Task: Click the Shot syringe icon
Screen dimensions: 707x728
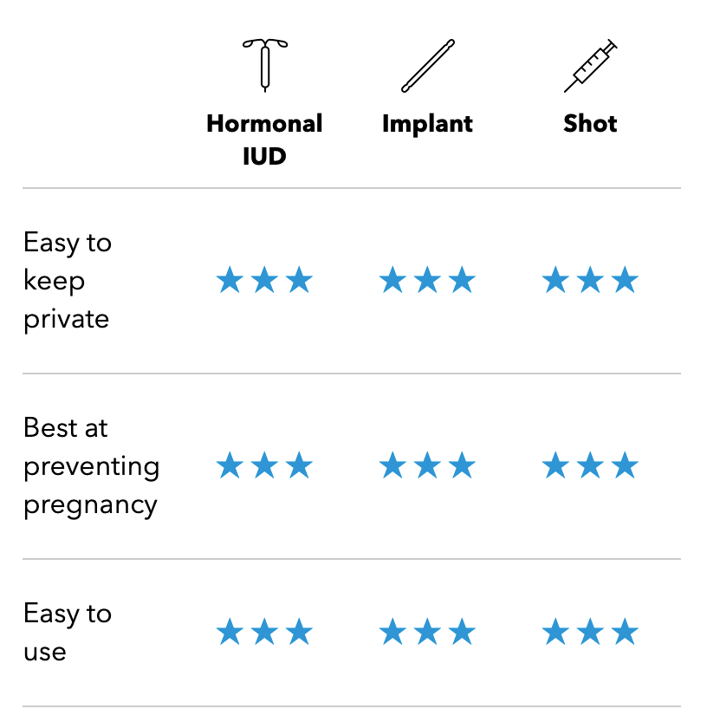Action: (591, 66)
